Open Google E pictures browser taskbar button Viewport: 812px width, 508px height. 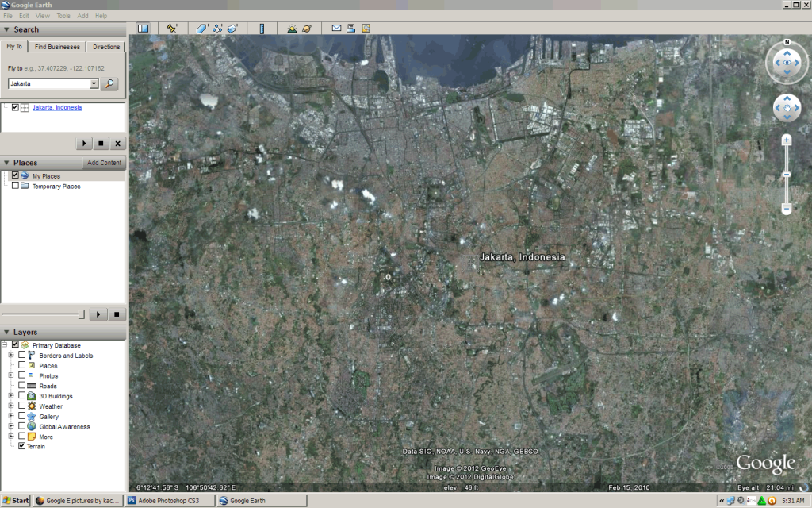79,501
